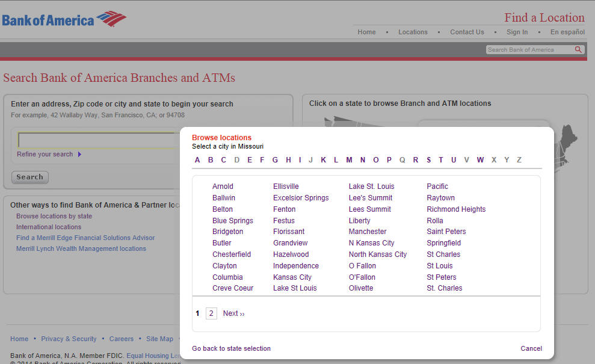Select Kansas City link
This screenshot has width=595, height=364.
[x=292, y=277]
